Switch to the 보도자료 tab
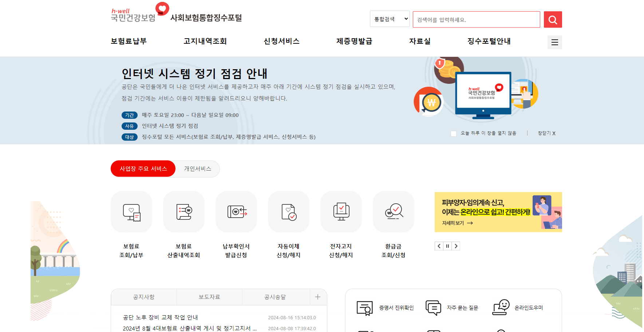 point(209,297)
